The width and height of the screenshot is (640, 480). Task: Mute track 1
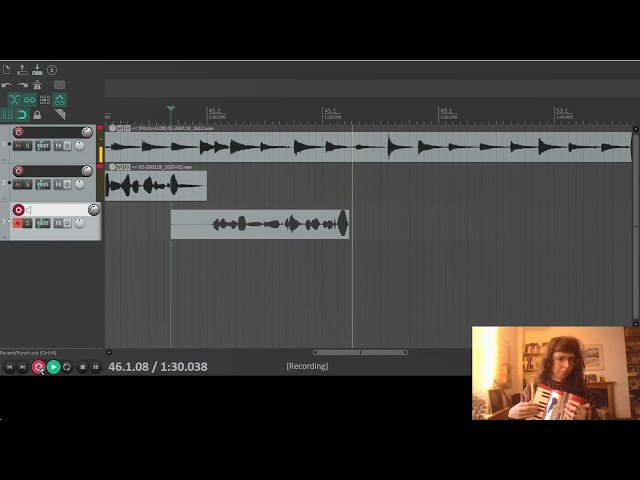(18, 146)
